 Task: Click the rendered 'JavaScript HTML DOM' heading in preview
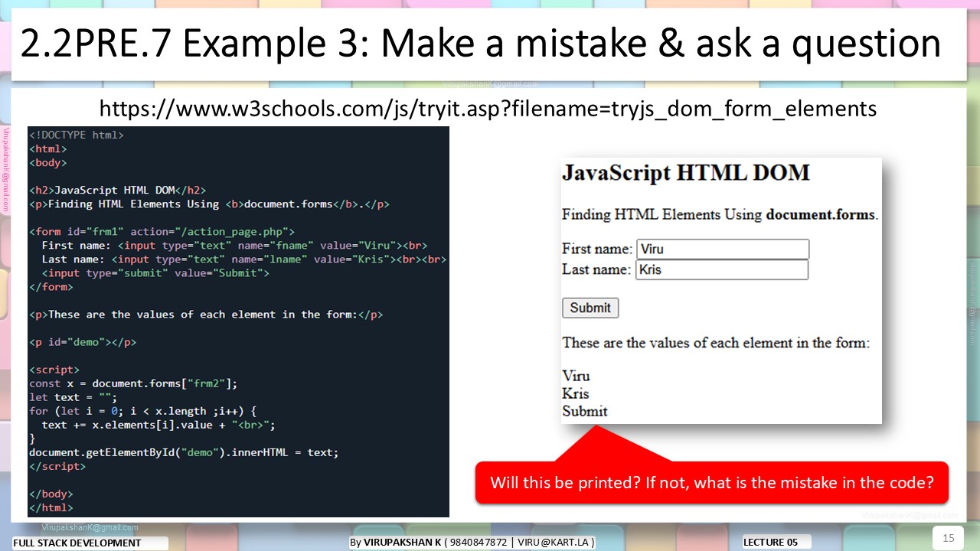tap(686, 172)
